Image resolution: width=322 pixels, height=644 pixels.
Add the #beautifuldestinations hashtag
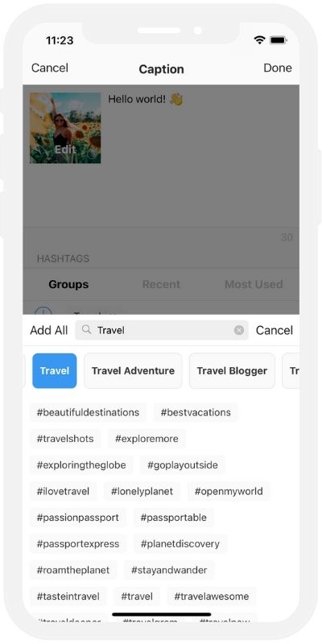click(88, 412)
